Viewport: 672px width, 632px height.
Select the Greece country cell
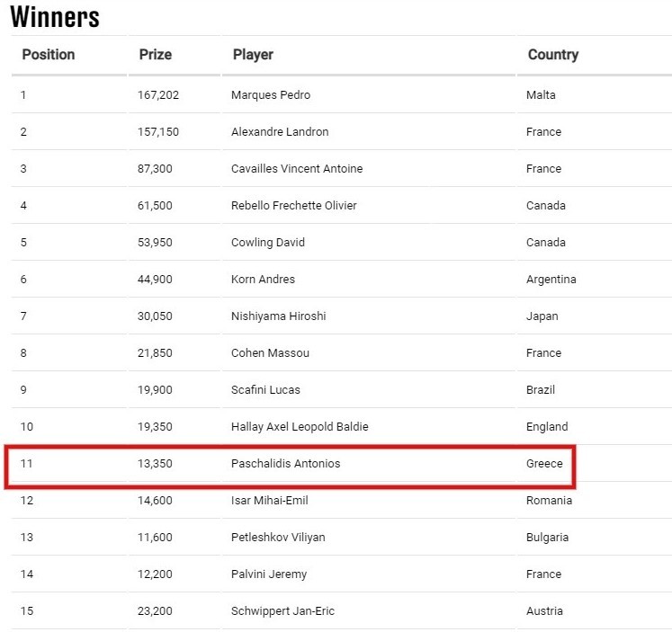[544, 464]
